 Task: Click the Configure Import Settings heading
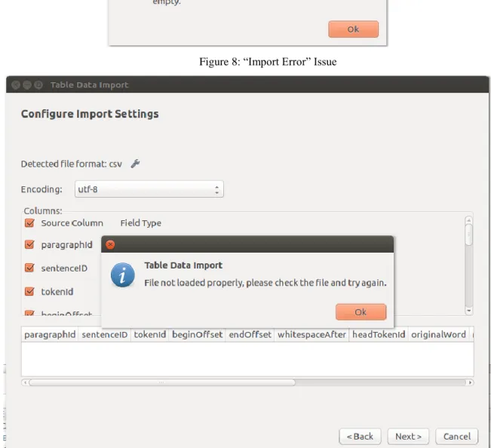pyautogui.click(x=90, y=114)
